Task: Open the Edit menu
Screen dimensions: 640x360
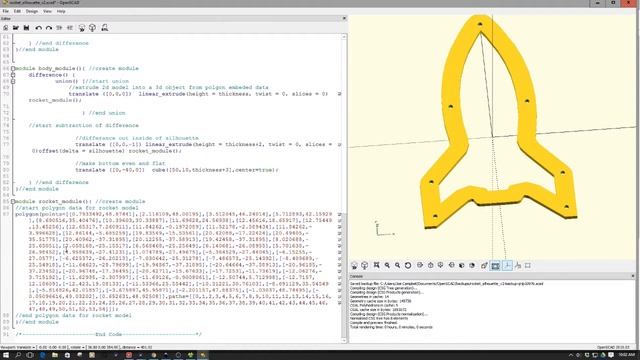Action: (17, 11)
